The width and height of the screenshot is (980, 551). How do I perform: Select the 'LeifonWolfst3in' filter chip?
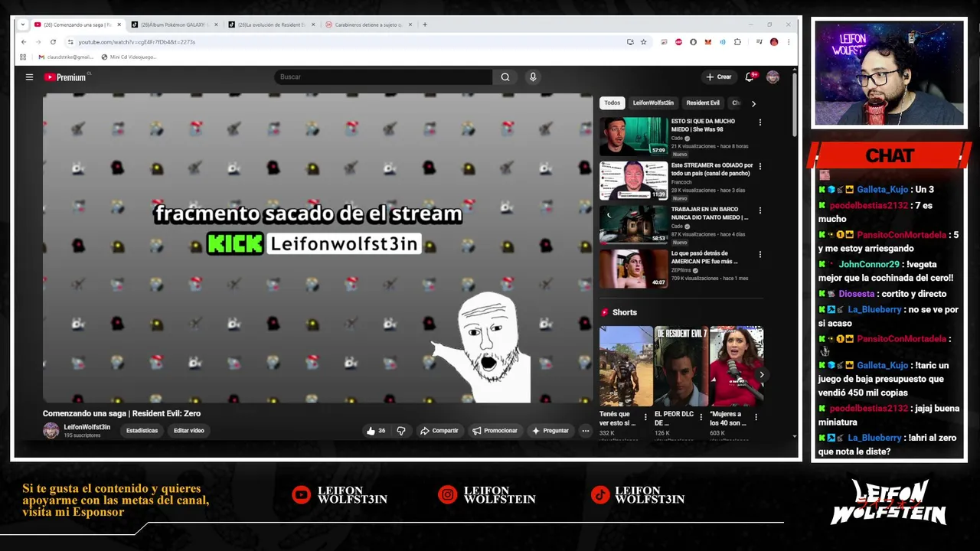coord(653,103)
